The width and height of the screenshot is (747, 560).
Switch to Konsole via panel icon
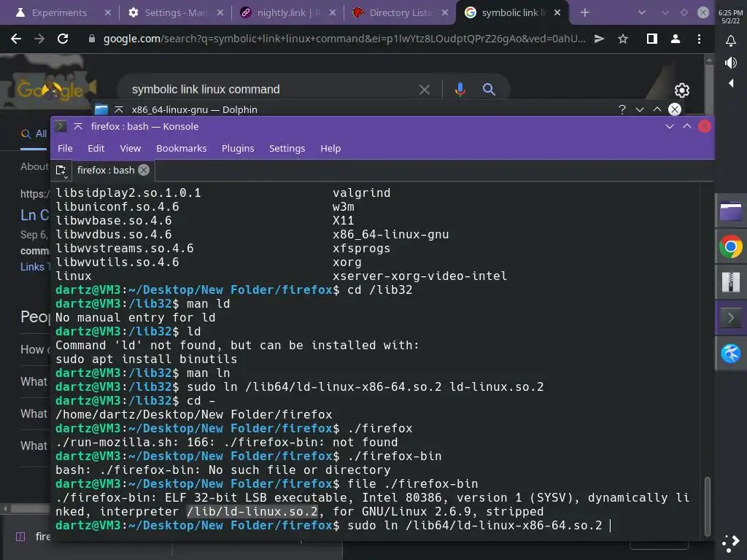tap(730, 318)
